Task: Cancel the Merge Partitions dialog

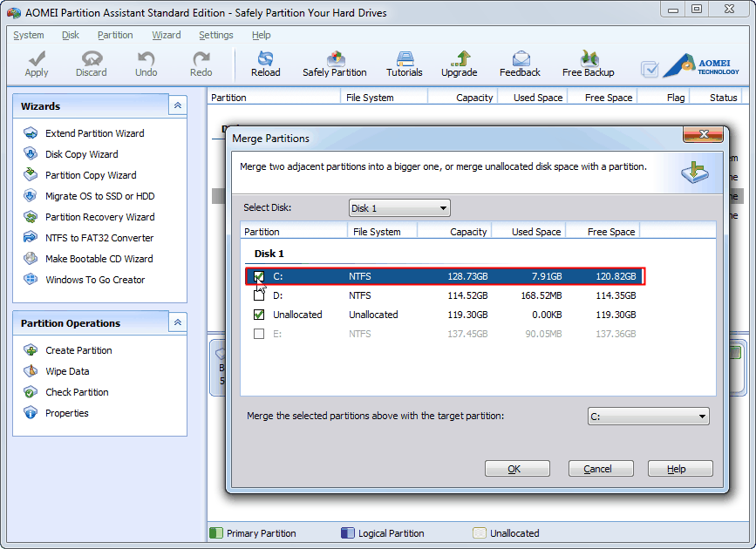Action: pyautogui.click(x=601, y=469)
